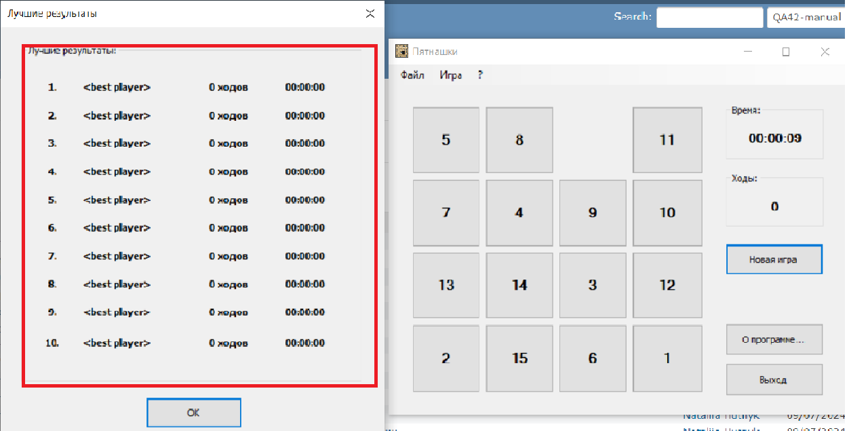Screen dimensions: 868x431
Task: Move puzzle tile number 8
Action: tap(519, 140)
